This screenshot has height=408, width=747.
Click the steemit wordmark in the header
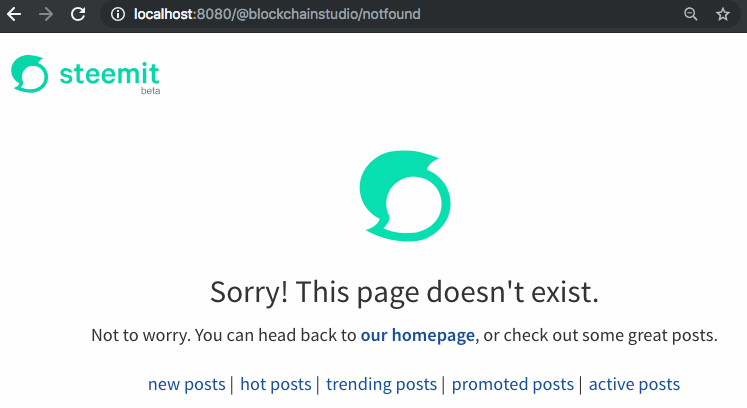pos(109,73)
